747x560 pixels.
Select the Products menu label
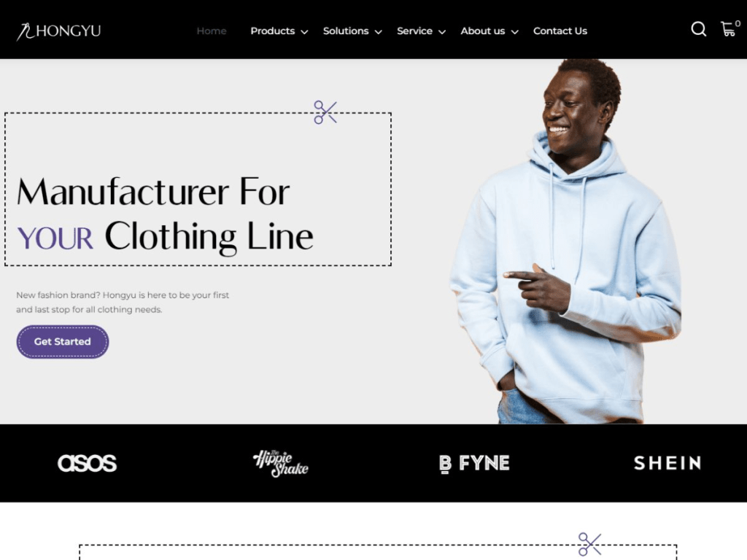coord(273,31)
